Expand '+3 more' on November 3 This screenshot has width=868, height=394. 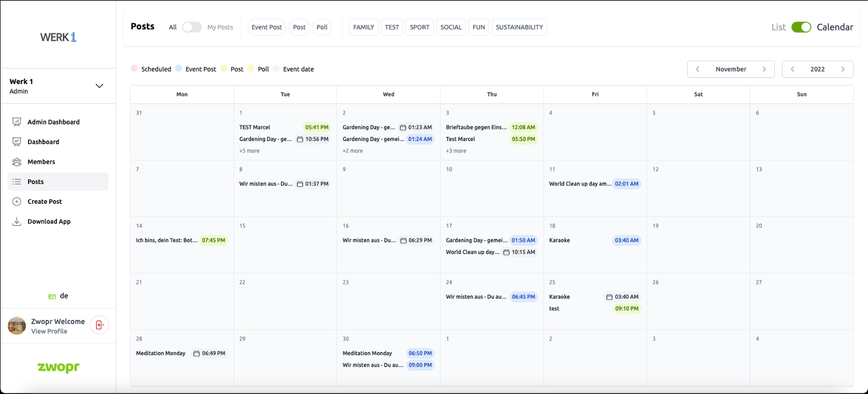pyautogui.click(x=456, y=151)
